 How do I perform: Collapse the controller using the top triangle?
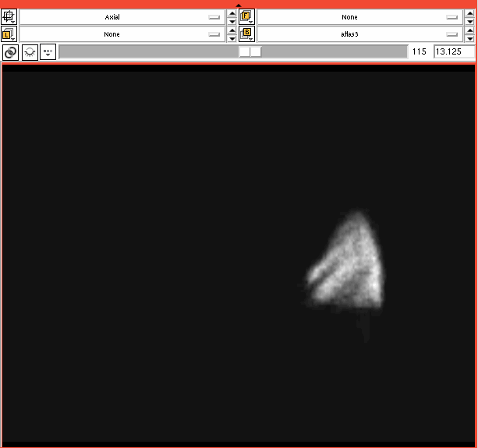coord(239,5)
